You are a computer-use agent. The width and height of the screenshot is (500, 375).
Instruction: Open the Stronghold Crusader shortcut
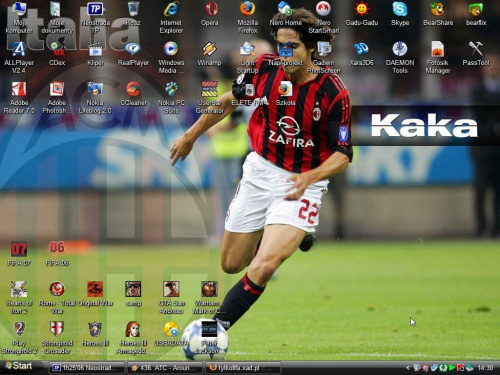(57, 337)
